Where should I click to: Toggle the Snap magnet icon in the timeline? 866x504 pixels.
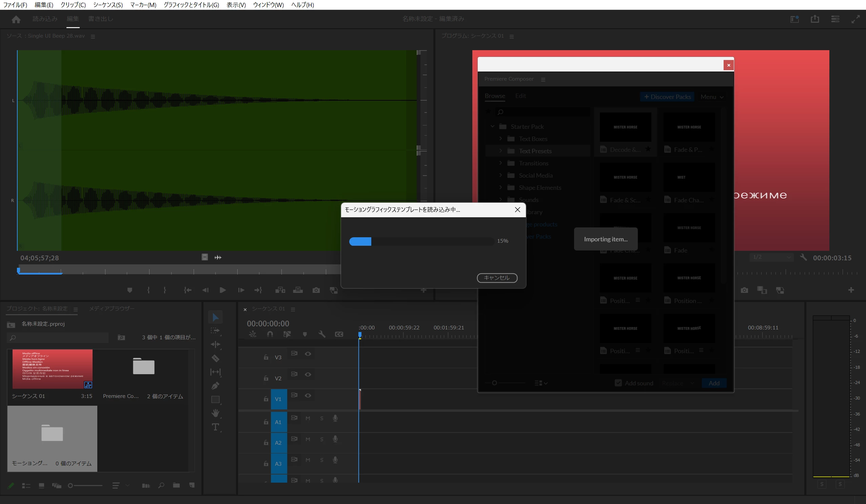(x=270, y=334)
